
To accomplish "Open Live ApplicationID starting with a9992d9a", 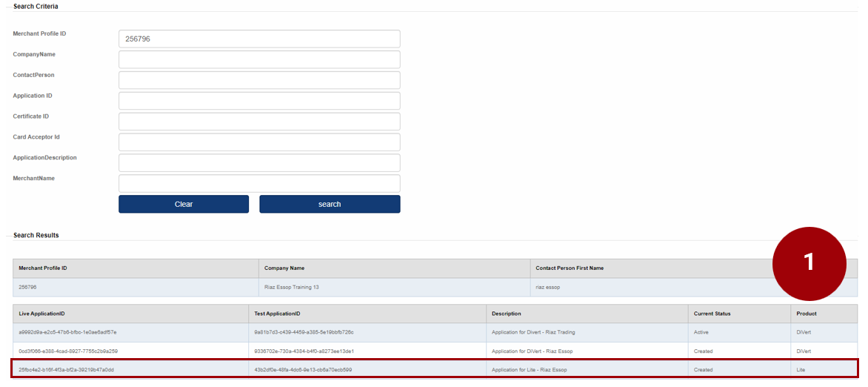I will coord(67,332).
